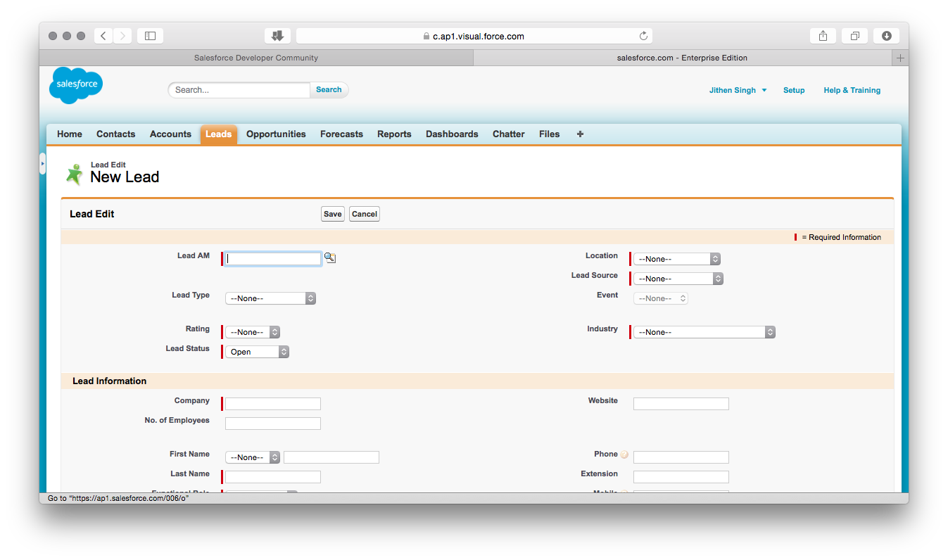Viewport: 948px width, 560px height.
Task: Open the First Name salutation dropdown
Action: pos(253,457)
